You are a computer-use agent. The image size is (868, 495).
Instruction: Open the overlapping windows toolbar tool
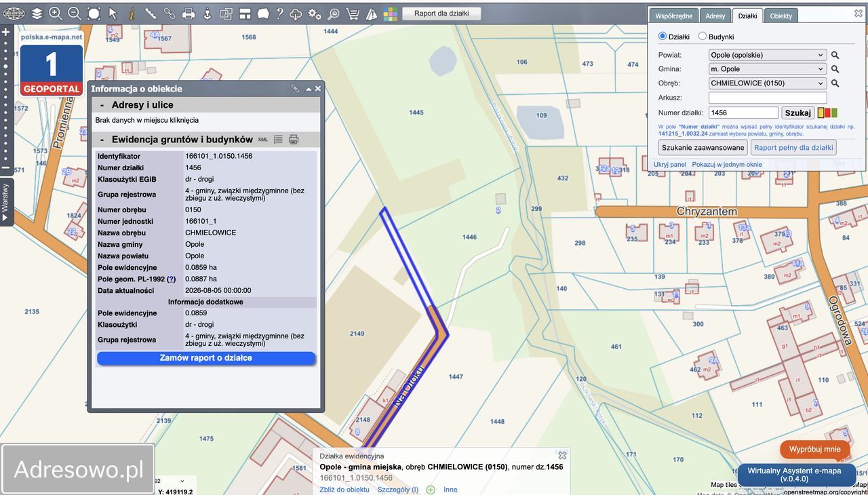pyautogui.click(x=226, y=14)
